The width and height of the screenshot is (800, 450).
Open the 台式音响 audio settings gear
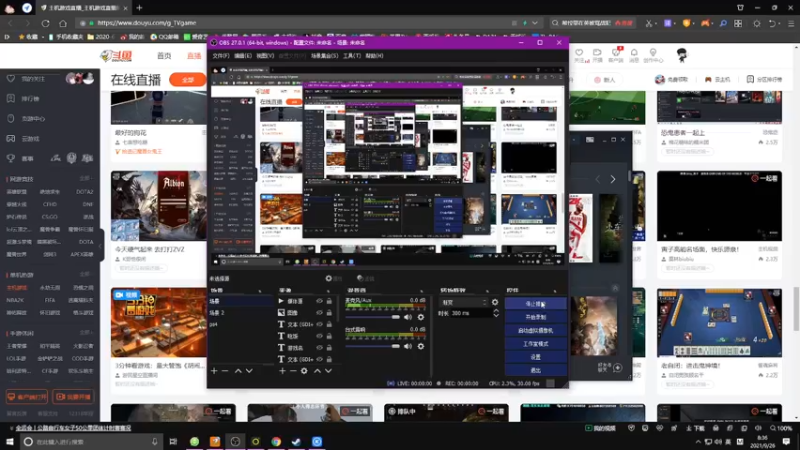click(x=420, y=346)
